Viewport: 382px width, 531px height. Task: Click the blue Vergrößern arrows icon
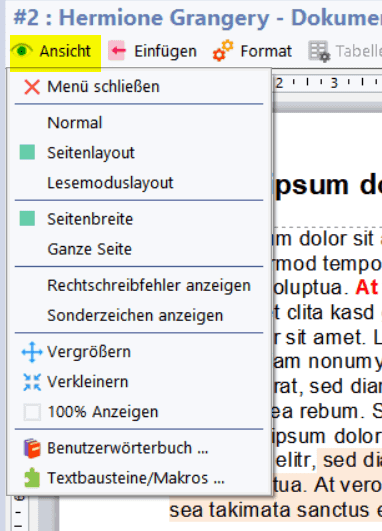(x=32, y=352)
